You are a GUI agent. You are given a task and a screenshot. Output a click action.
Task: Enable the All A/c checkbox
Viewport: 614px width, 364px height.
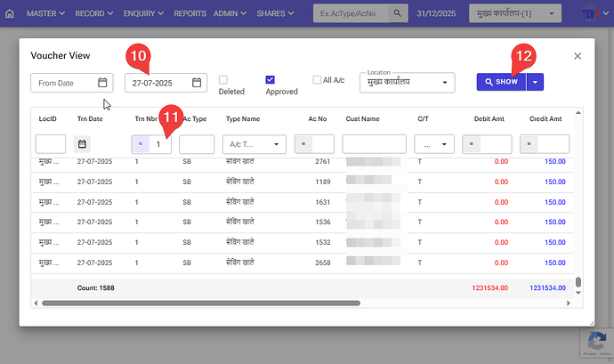(317, 79)
